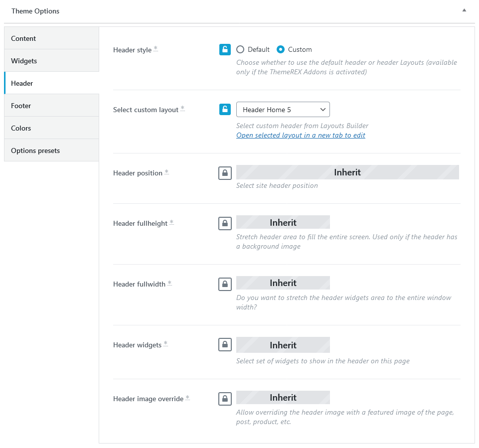Screen dimensions: 479x448
Task: Open the Footer tab
Action: 51,105
